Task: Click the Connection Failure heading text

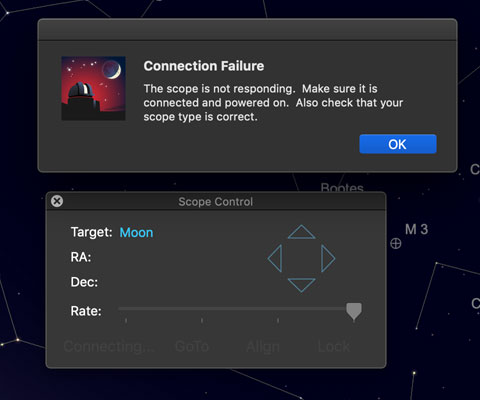Action: point(204,66)
